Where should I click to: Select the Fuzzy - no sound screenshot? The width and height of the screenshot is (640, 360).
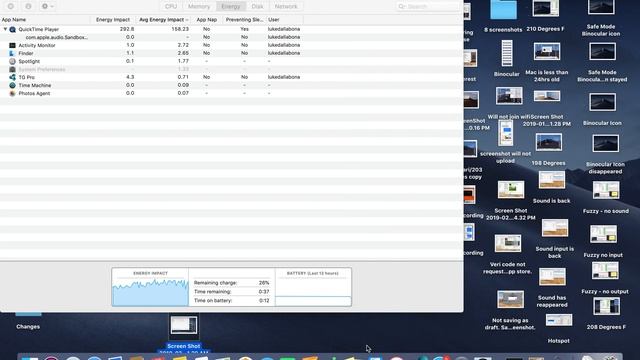point(606,190)
